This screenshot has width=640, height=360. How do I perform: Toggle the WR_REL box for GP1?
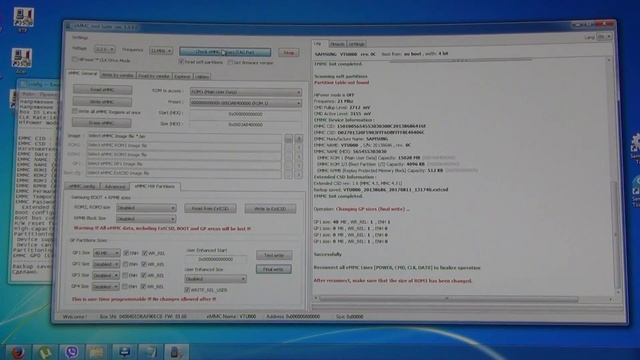coord(144,253)
